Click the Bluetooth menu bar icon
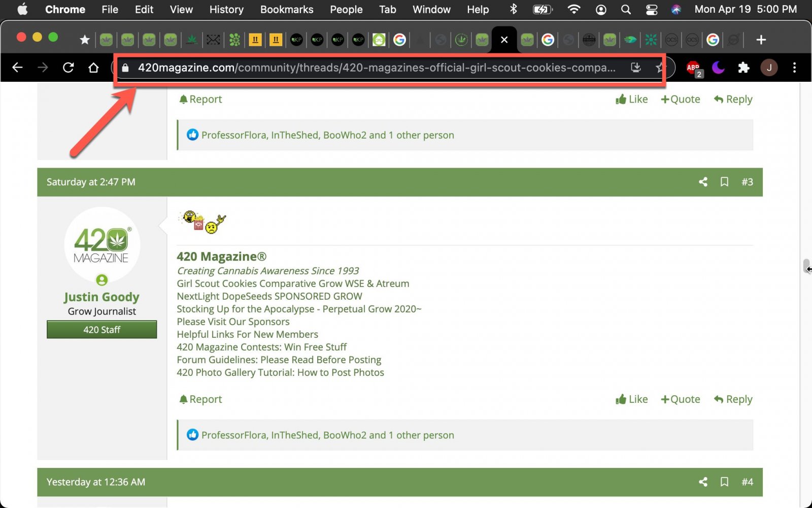 click(x=513, y=9)
